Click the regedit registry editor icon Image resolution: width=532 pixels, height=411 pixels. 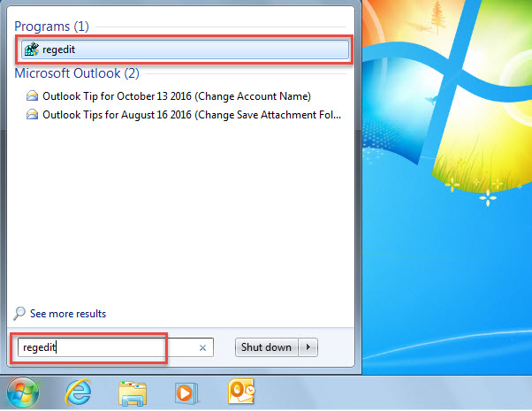point(32,49)
